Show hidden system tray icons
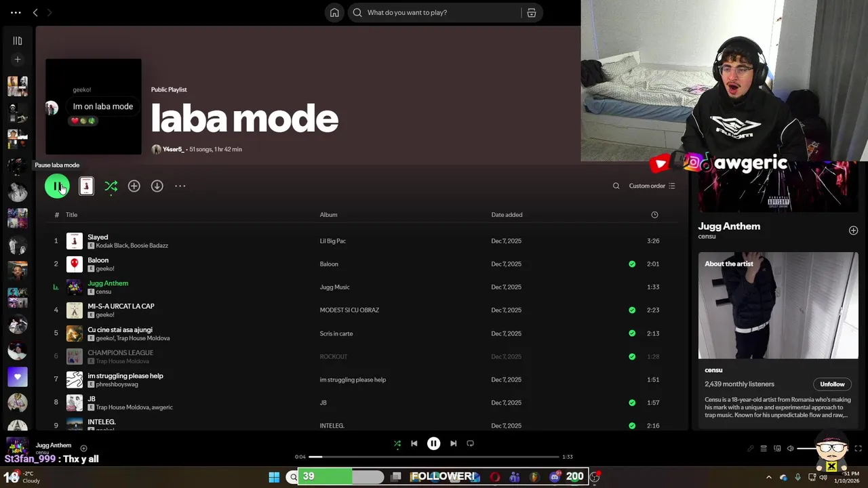The width and height of the screenshot is (868, 488). 768,477
